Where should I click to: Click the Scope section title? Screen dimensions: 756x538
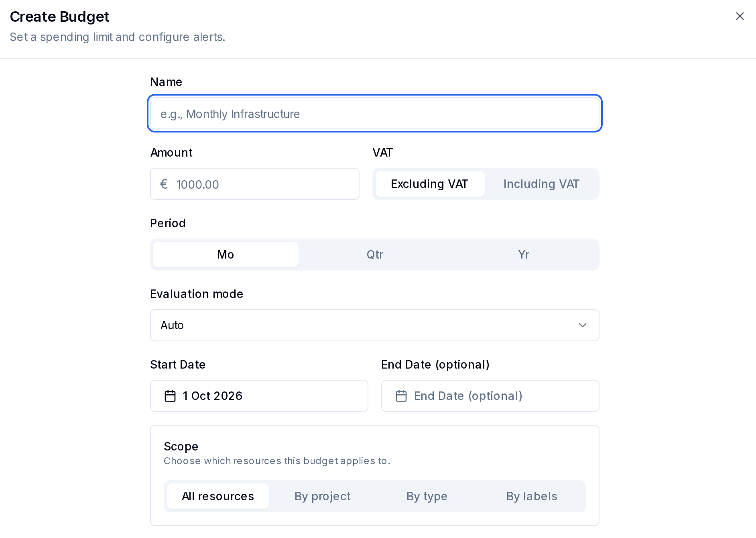point(181,446)
